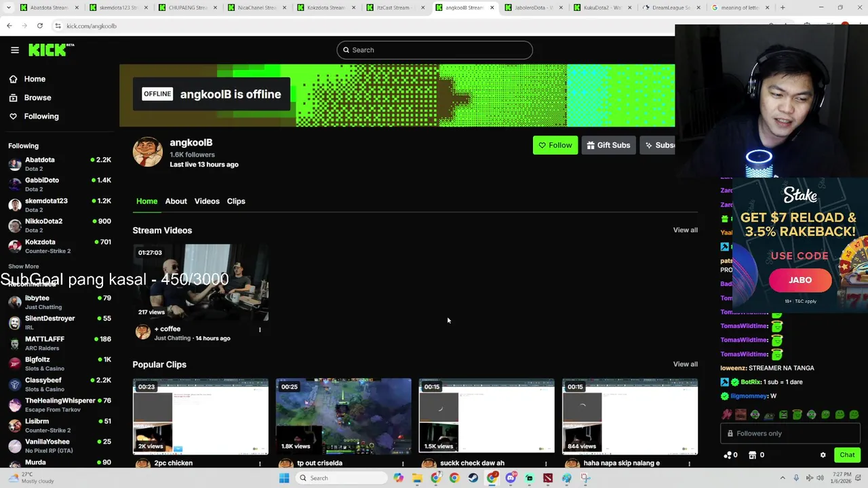Open options for 'haha napa skip' clip
Image resolution: width=868 pixels, height=488 pixels.
[x=689, y=464]
